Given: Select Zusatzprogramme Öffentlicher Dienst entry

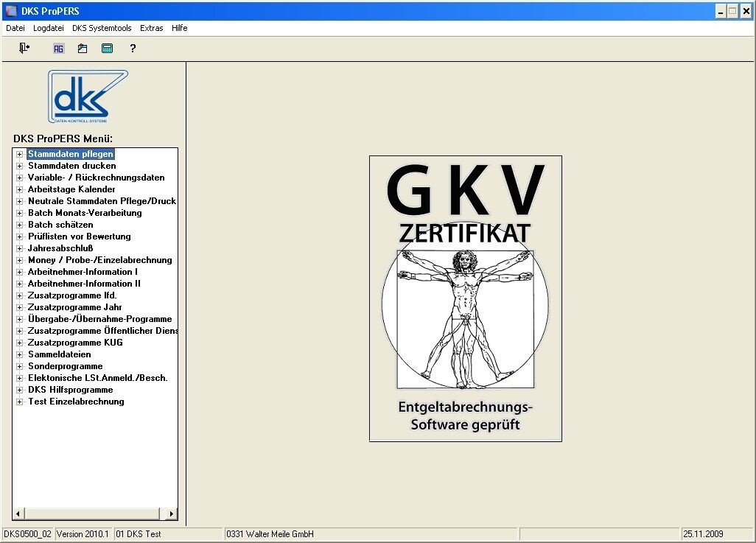Looking at the screenshot, I should (x=102, y=331).
